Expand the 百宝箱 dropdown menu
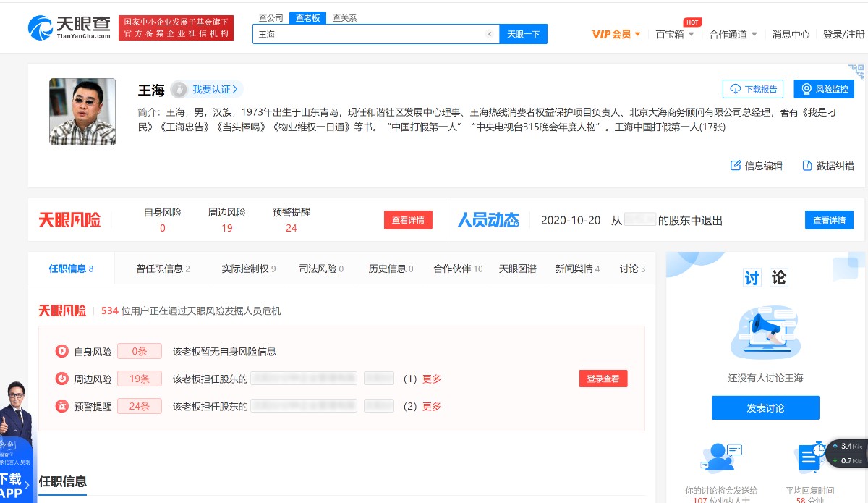Screen dimensions: 868x503 point(675,34)
